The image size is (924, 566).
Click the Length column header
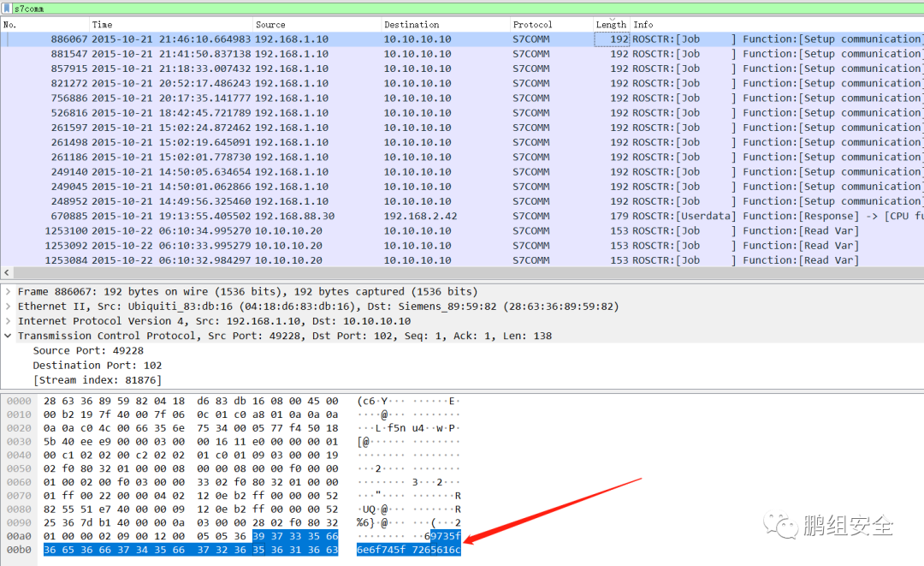click(x=610, y=24)
